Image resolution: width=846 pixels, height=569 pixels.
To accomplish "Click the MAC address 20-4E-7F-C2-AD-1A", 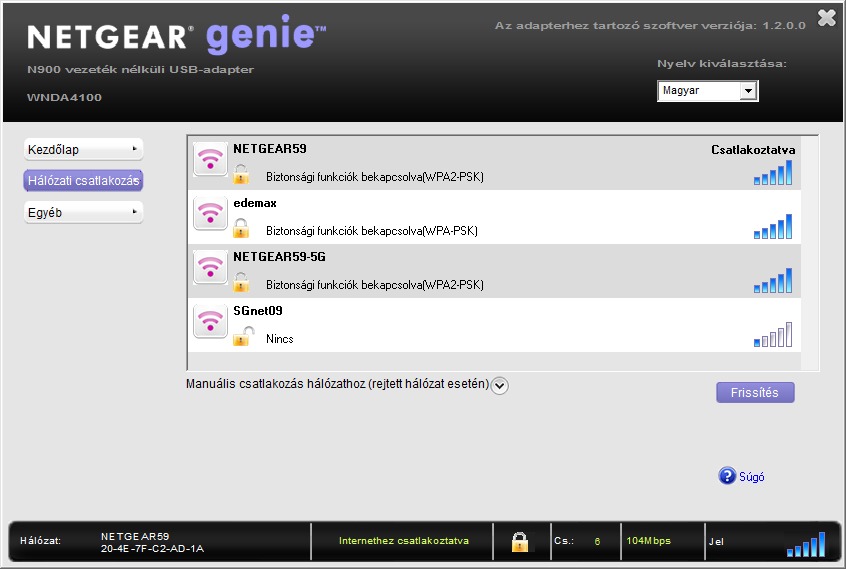I will point(152,549).
